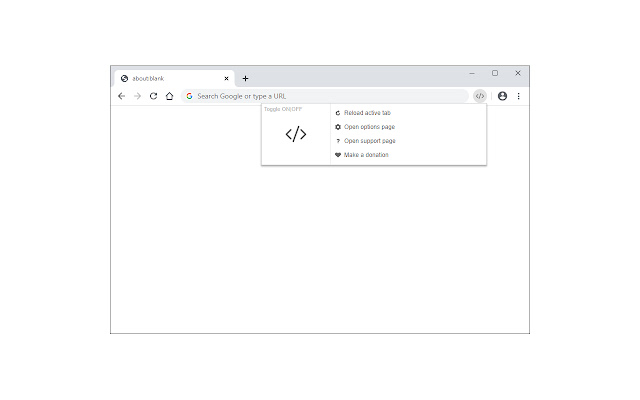Select the about:blank tab
This screenshot has height=400, width=640.
click(175, 78)
